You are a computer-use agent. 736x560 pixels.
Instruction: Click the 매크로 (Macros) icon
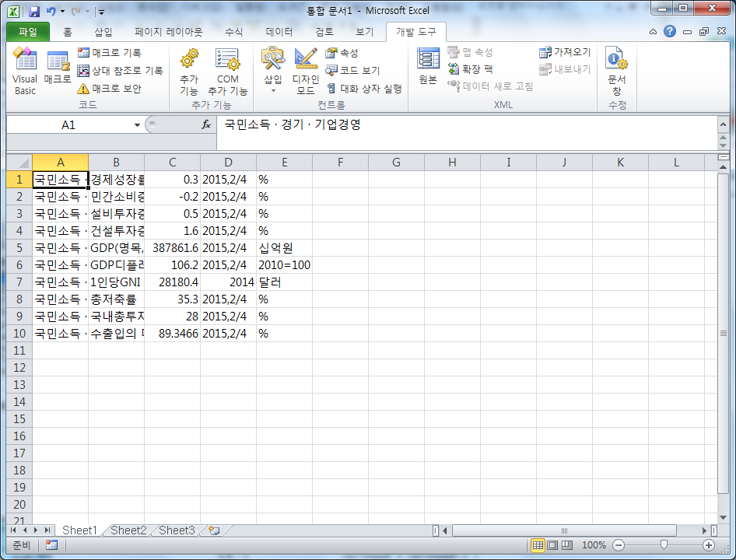point(56,70)
